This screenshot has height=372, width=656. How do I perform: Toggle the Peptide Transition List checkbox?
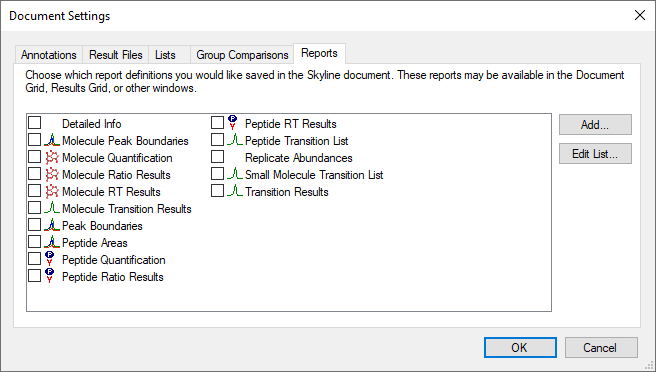pyautogui.click(x=218, y=140)
